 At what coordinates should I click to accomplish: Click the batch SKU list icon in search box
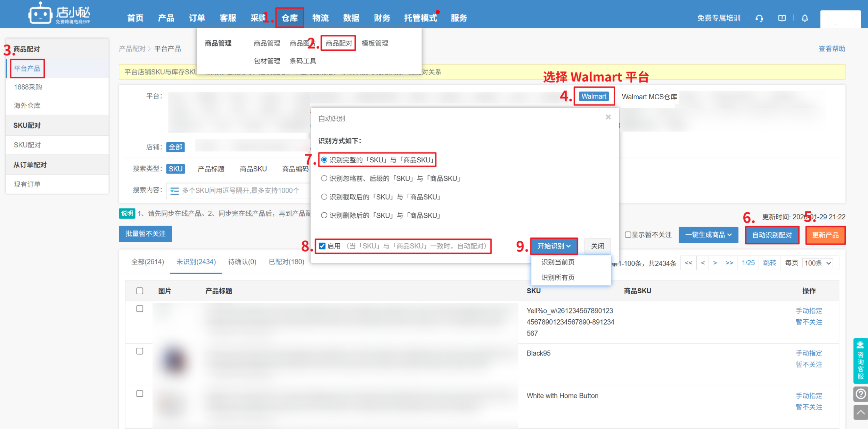click(174, 191)
